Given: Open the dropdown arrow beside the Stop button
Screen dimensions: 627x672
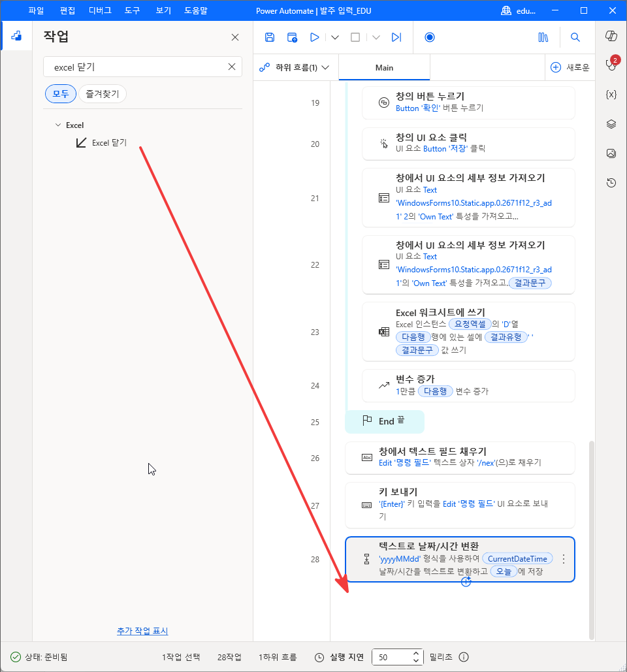Looking at the screenshot, I should pyautogui.click(x=376, y=37).
